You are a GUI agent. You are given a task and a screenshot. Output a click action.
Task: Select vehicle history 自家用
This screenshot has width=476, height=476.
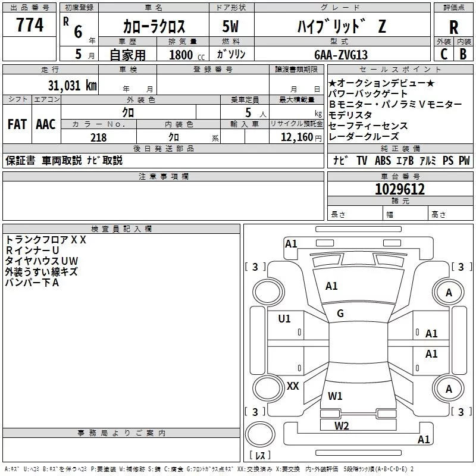(127, 55)
